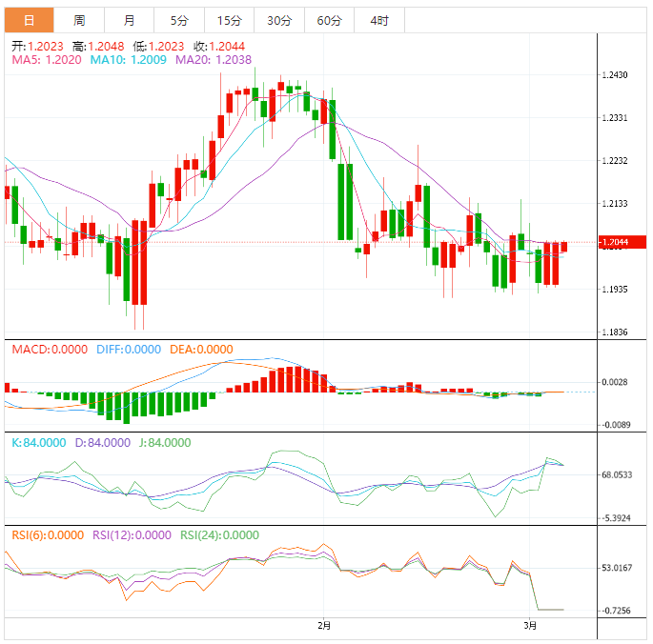Click the RSI(24) indicator label
Image resolution: width=653 pixels, height=644 pixels.
click(x=220, y=535)
